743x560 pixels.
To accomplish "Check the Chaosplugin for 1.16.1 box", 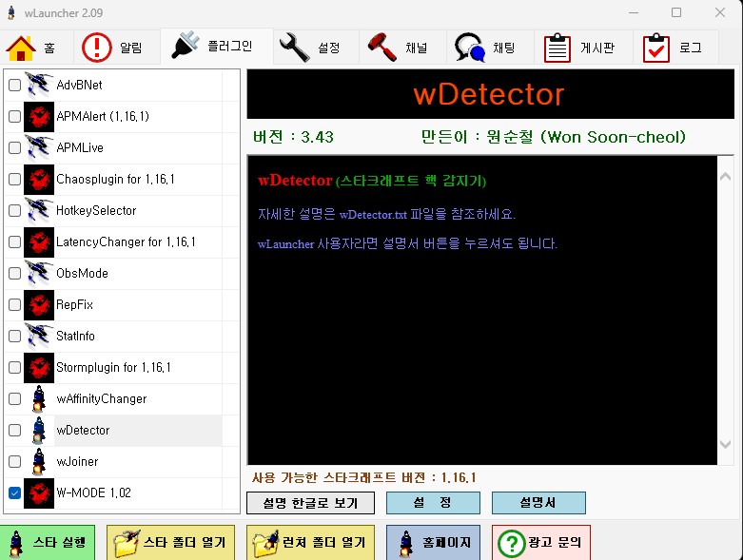I will coord(14,179).
